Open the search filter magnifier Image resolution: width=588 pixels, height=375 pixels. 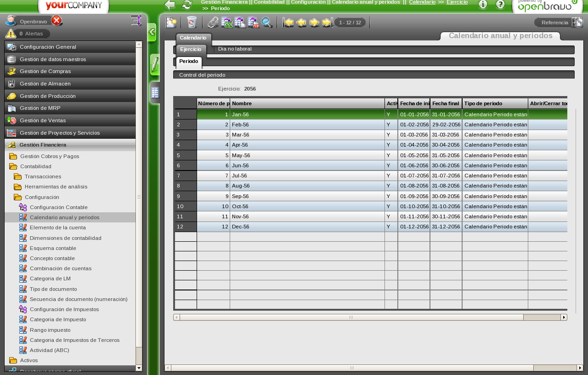tap(266, 22)
